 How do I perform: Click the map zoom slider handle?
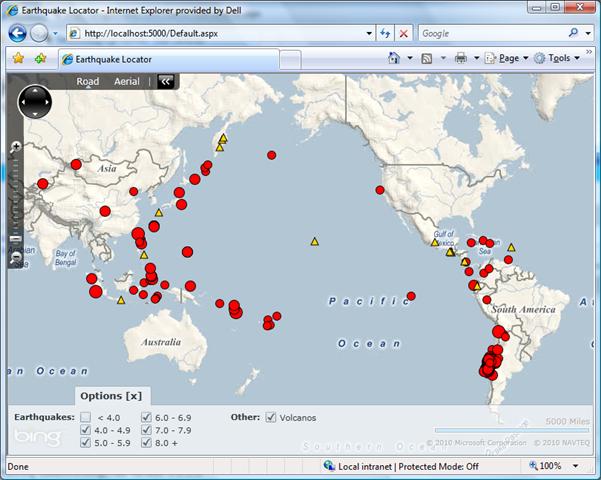(16, 238)
